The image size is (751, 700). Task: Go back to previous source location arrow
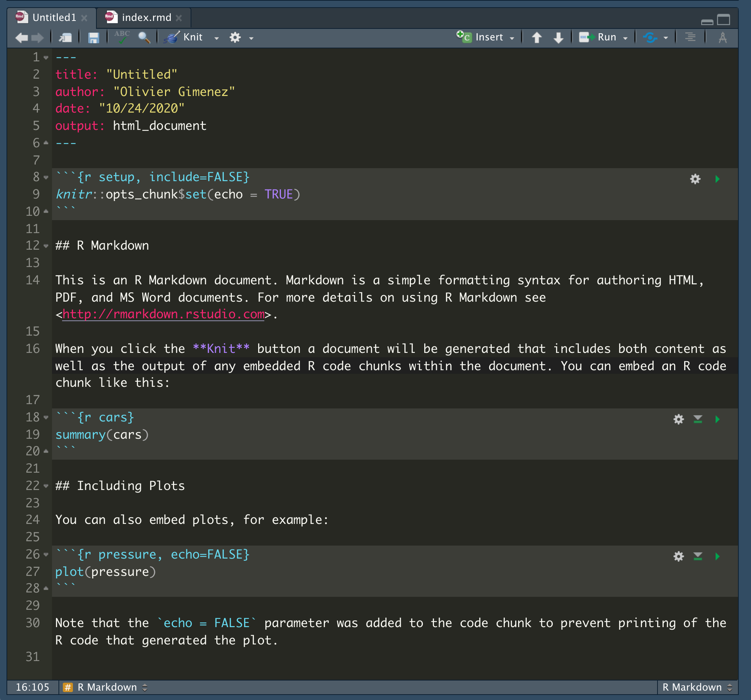pos(22,38)
